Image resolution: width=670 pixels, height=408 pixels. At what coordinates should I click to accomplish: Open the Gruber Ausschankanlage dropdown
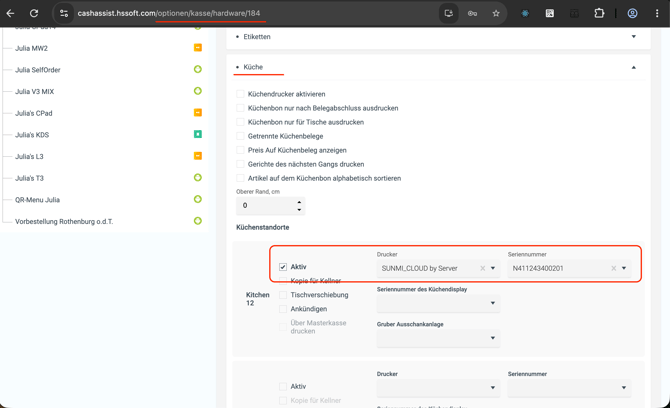pos(438,338)
